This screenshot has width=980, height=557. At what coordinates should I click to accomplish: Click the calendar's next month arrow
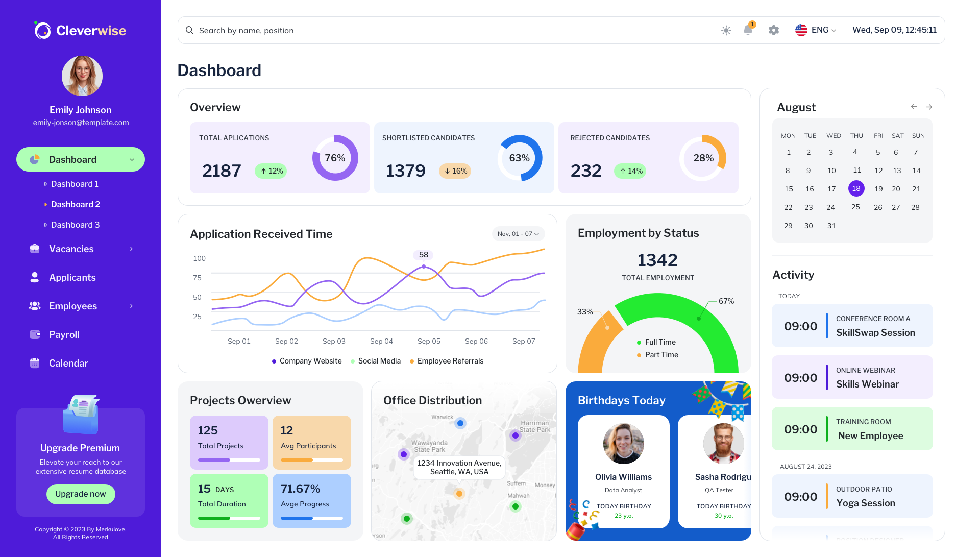coord(928,107)
